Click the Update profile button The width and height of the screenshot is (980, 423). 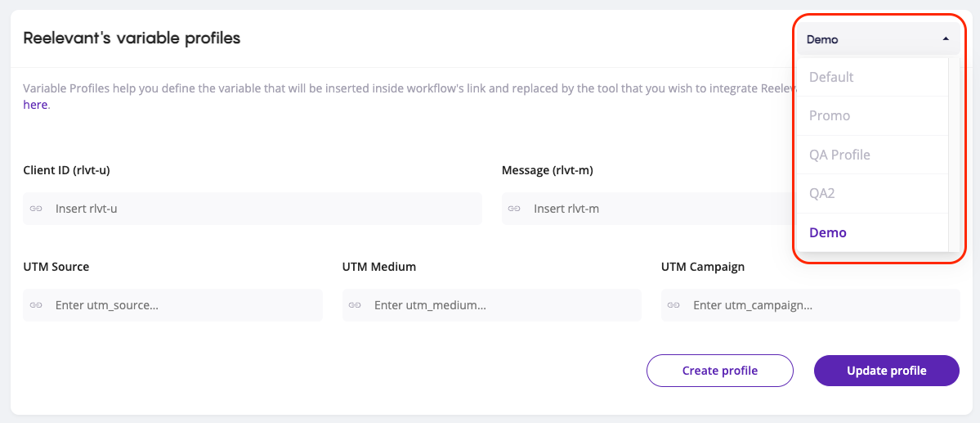pos(886,371)
